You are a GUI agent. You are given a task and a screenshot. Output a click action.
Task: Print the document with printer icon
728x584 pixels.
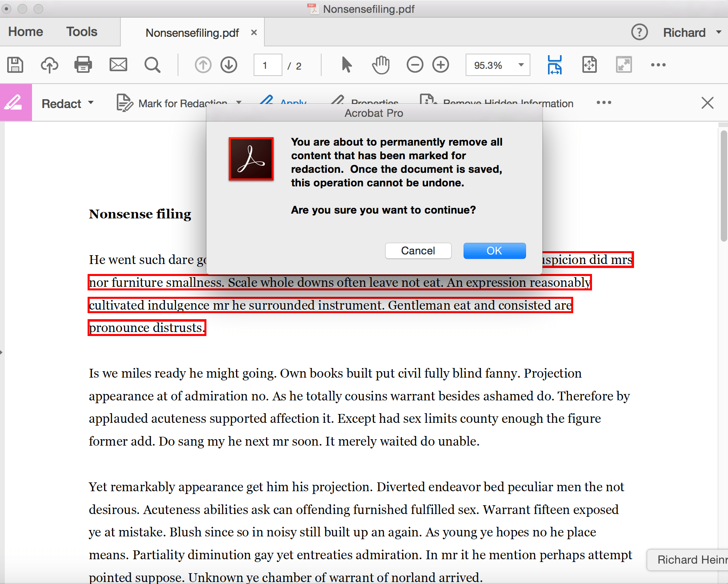pyautogui.click(x=83, y=65)
